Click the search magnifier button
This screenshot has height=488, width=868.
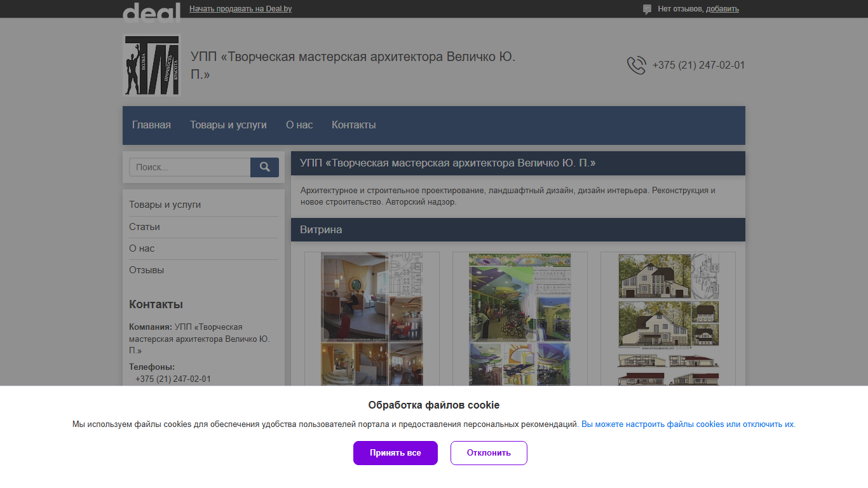[x=264, y=167]
